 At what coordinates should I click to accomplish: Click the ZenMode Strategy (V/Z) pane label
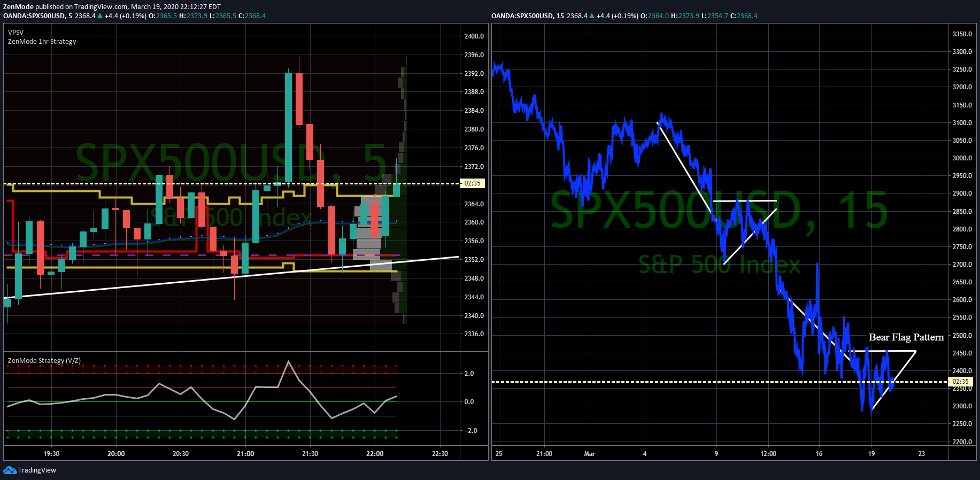[44, 361]
